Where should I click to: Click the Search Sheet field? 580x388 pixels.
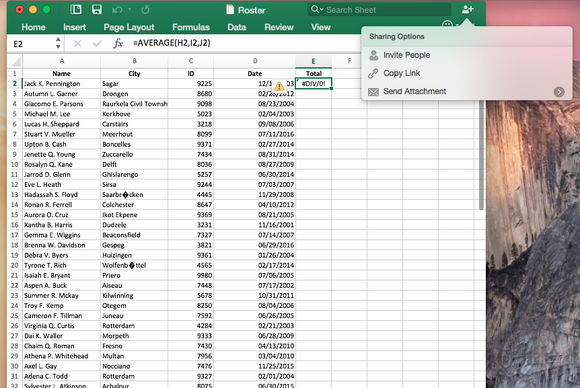coord(380,10)
